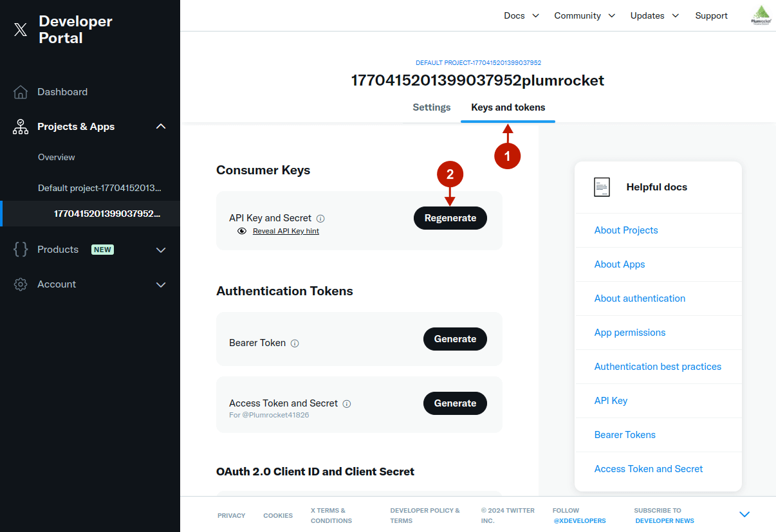Click info icon beside API Key and Secret

pyautogui.click(x=320, y=219)
